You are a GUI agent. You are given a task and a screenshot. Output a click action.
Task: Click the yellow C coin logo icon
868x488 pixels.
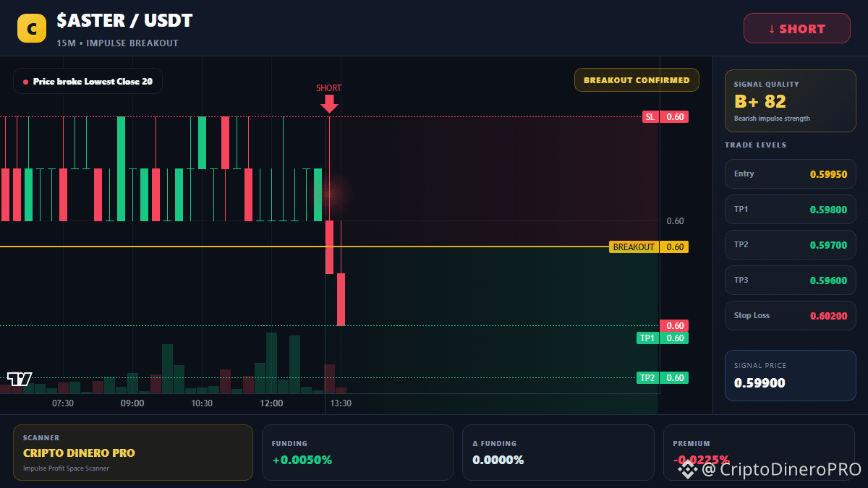[x=32, y=29]
